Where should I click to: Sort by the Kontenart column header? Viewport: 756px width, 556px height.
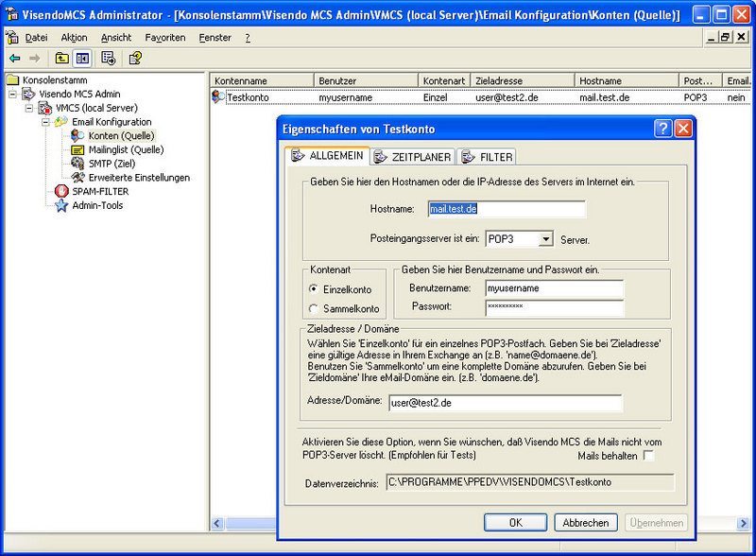coord(443,80)
